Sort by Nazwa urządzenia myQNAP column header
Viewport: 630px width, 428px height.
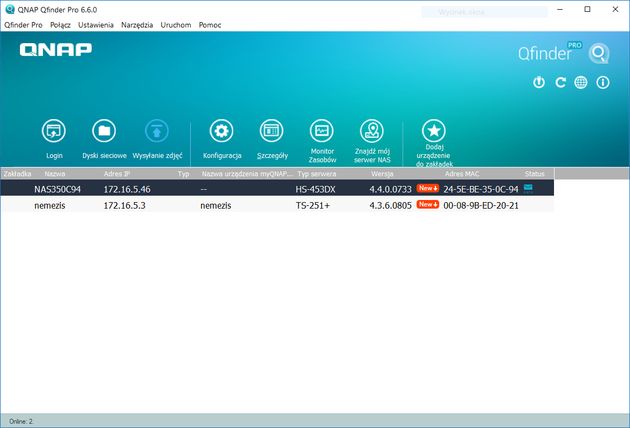[247, 174]
